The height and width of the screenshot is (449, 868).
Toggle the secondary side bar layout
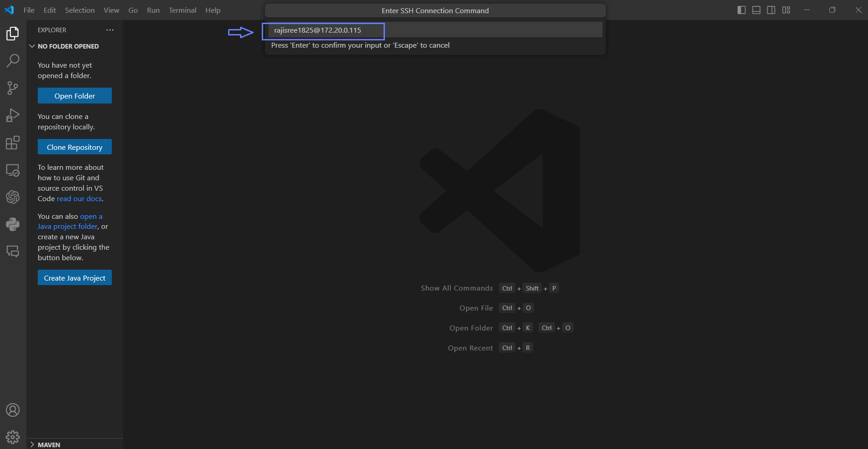point(771,10)
